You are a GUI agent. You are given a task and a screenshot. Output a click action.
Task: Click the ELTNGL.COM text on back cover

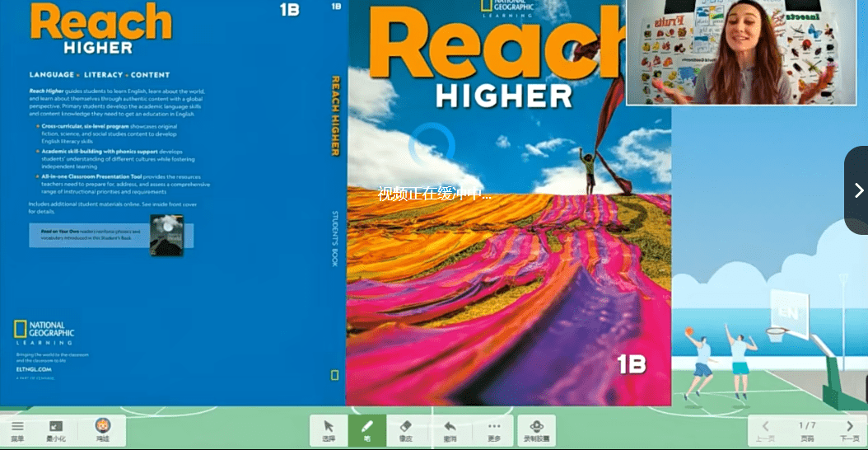point(34,368)
